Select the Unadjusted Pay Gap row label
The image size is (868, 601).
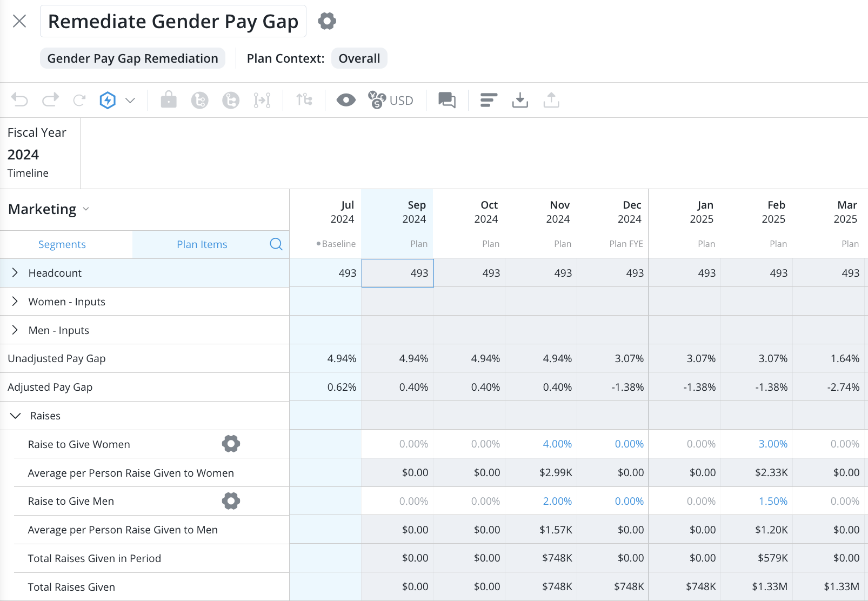57,358
